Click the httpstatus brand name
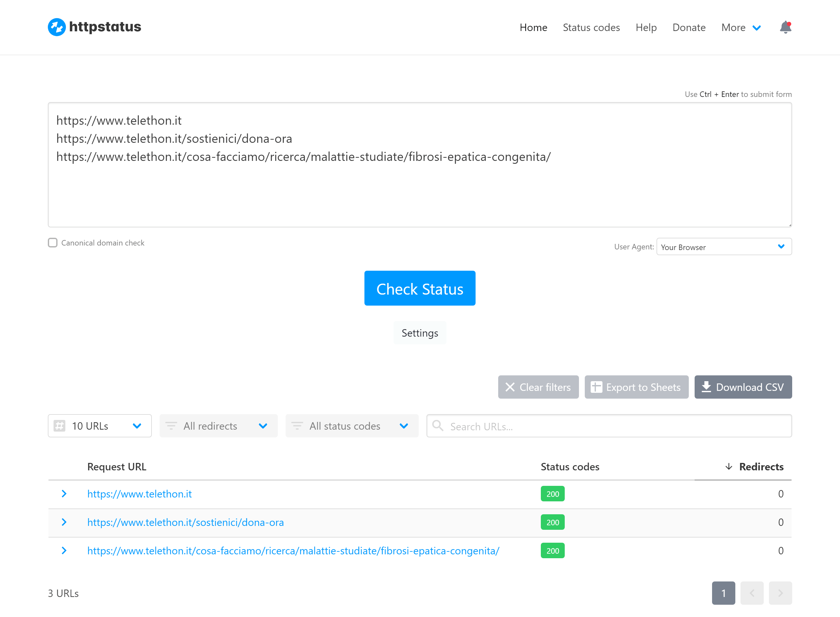The width and height of the screenshot is (840, 617). point(105,27)
